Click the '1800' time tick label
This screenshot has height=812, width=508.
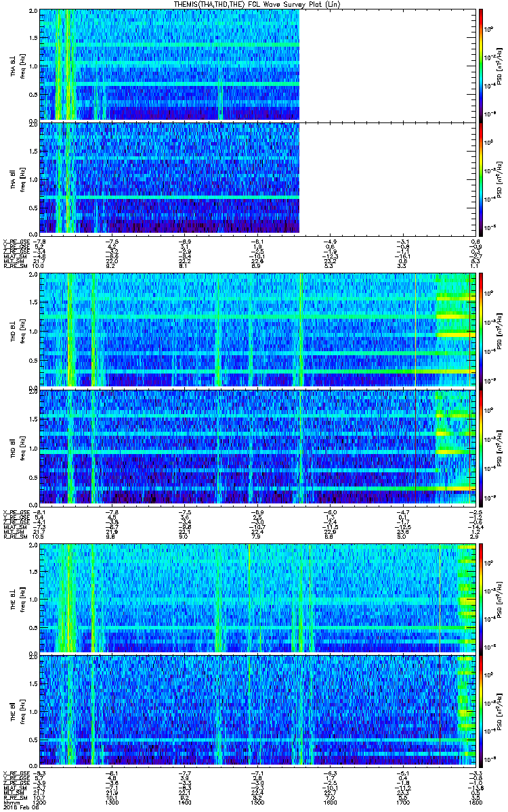coord(475,801)
